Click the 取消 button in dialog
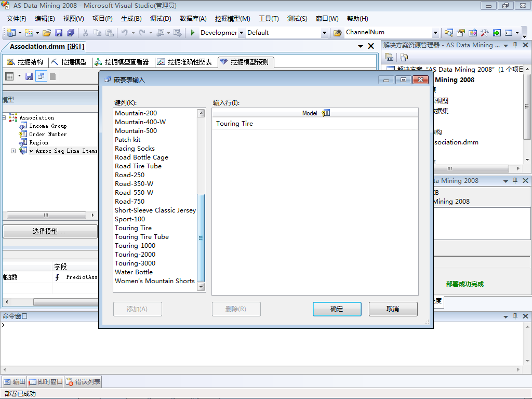Image resolution: width=532 pixels, height=399 pixels. 393,309
